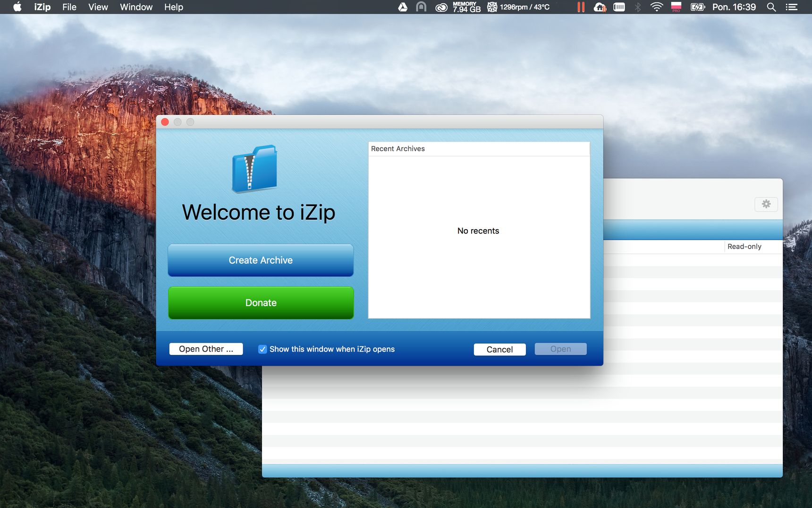Uncheck Show this window when iZip opens

pyautogui.click(x=262, y=349)
